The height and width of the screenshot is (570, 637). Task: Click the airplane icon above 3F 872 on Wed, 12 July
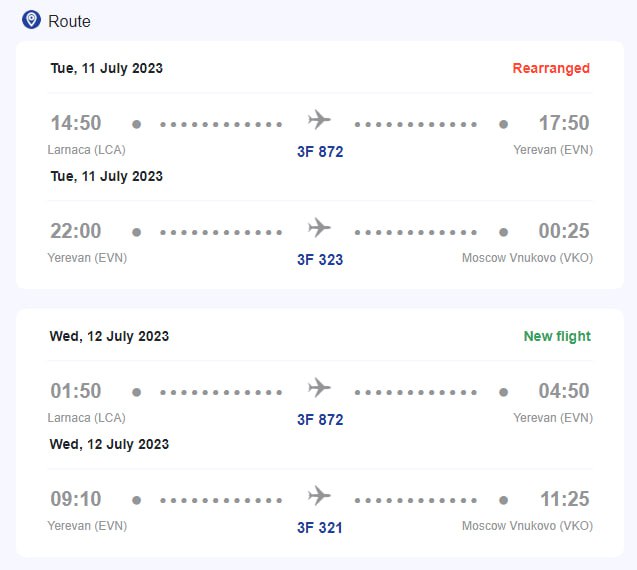[319, 388]
